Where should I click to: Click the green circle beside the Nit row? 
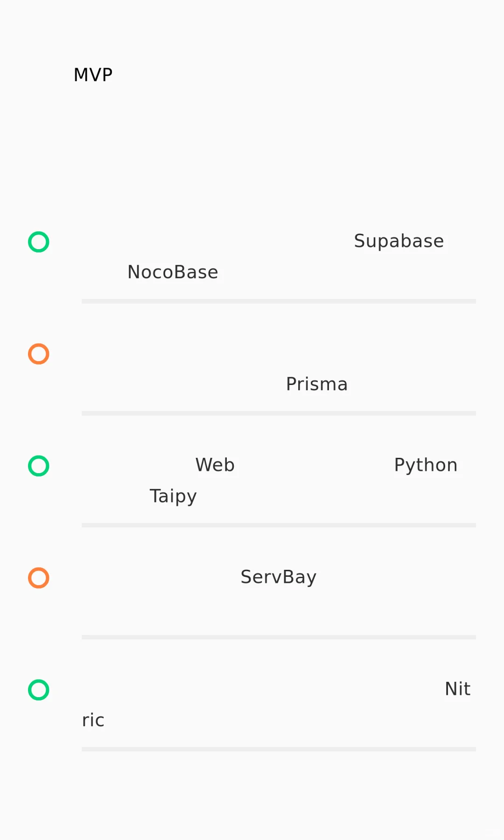point(39,690)
